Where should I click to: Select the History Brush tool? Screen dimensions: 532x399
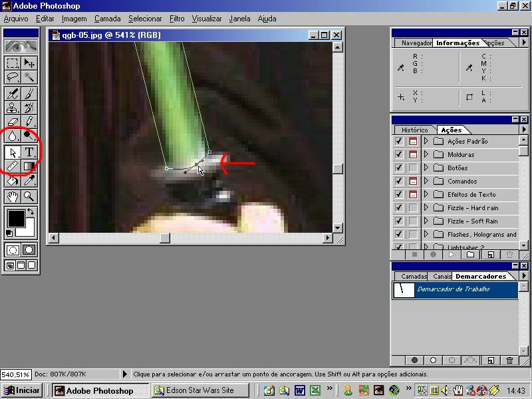pyautogui.click(x=29, y=108)
